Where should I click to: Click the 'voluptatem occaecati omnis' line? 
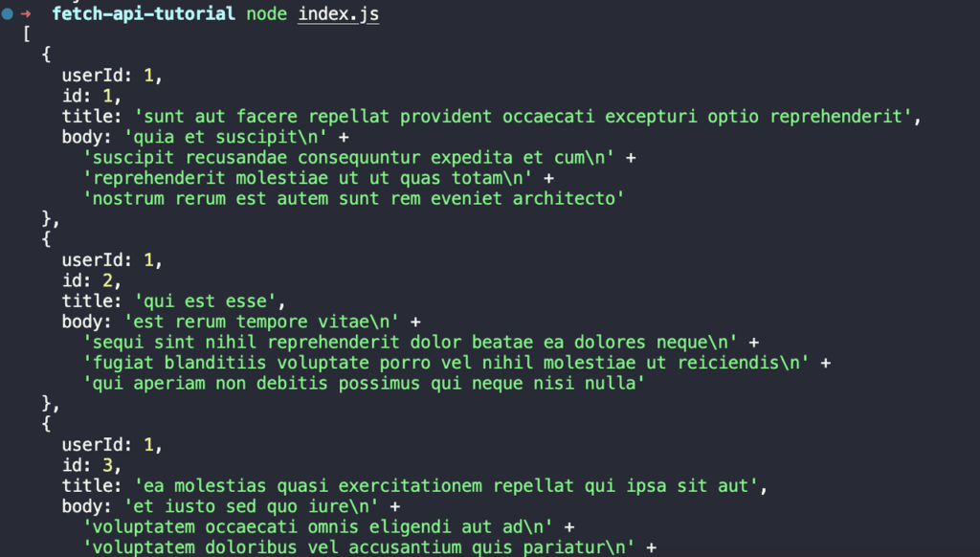coord(318,526)
